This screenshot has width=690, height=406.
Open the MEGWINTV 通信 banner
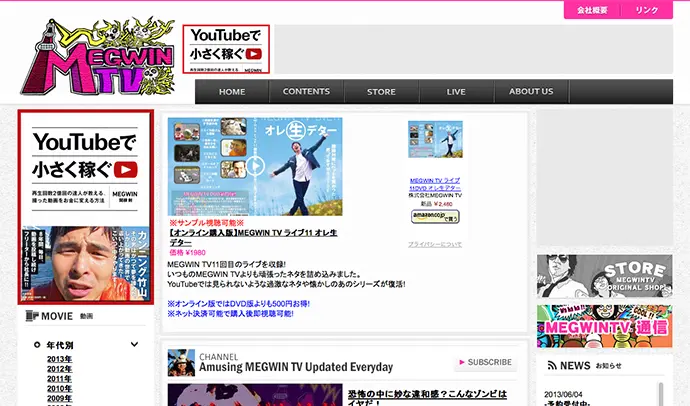604,325
